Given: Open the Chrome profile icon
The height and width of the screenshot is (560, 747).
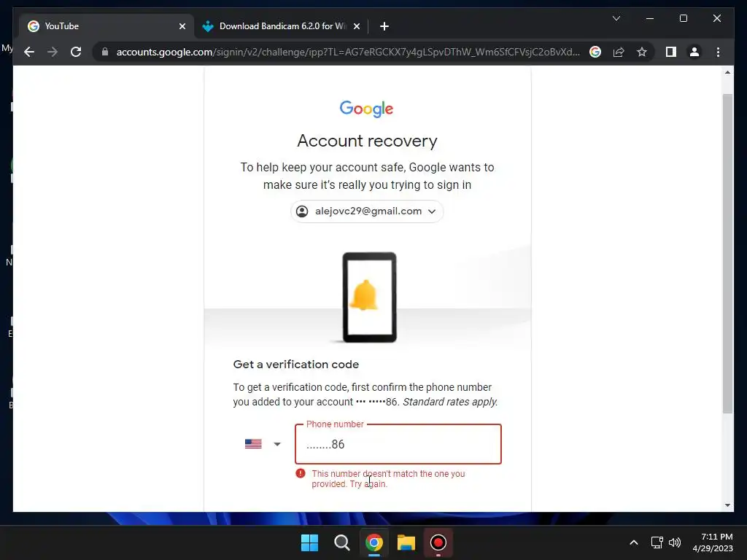Looking at the screenshot, I should (x=694, y=52).
